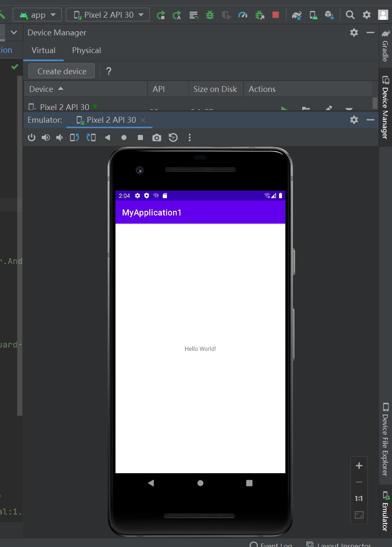This screenshot has height=547, width=392.
Task: Close the Pixel 2 API 30 emulator tab
Action: [x=143, y=120]
